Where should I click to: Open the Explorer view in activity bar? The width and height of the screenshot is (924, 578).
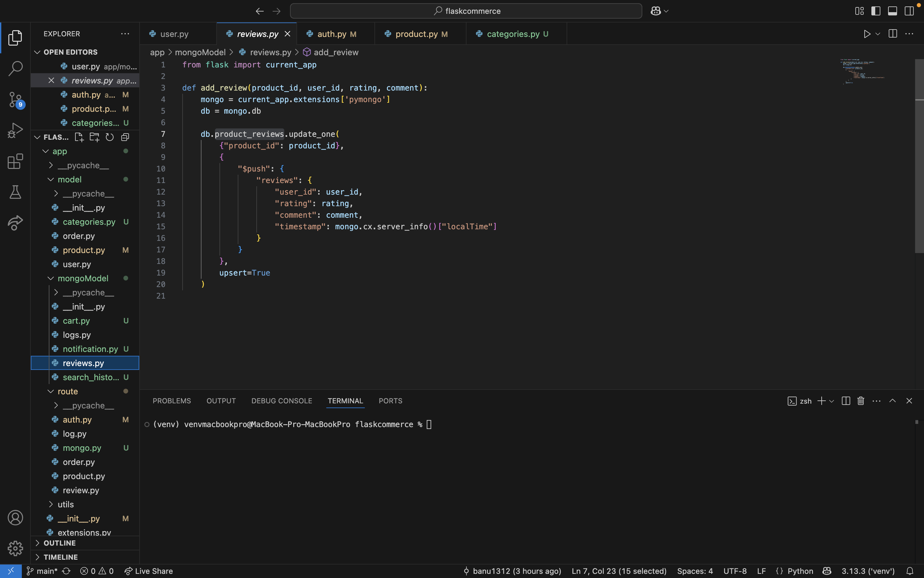[15, 38]
